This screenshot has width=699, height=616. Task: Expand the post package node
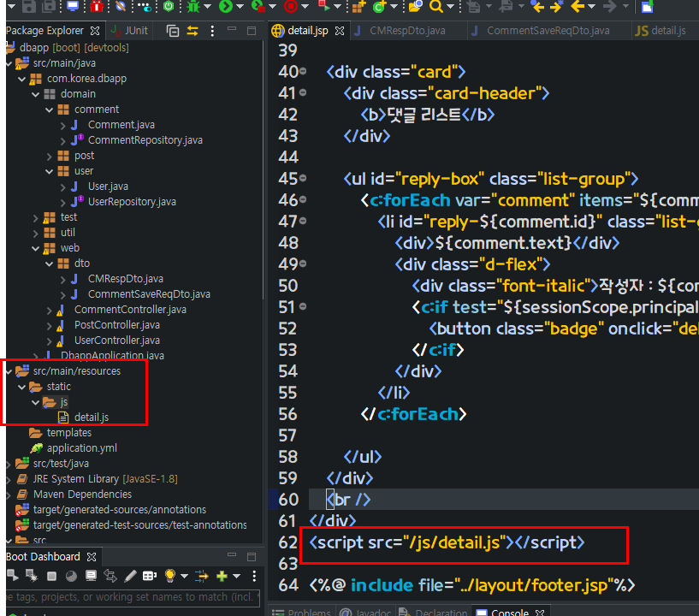49,156
